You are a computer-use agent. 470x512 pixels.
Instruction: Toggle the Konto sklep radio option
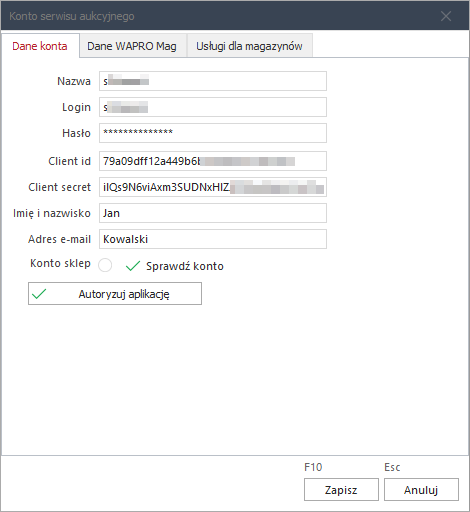[x=105, y=265]
